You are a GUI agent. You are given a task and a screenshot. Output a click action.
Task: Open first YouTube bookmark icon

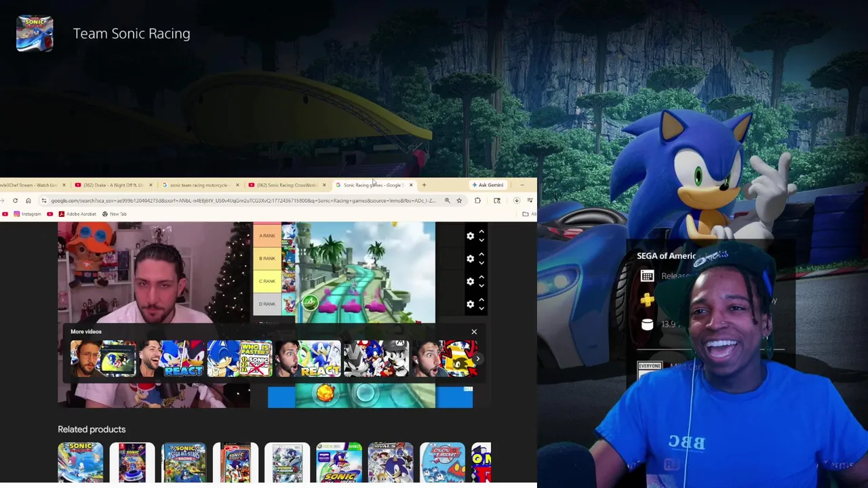(5, 214)
